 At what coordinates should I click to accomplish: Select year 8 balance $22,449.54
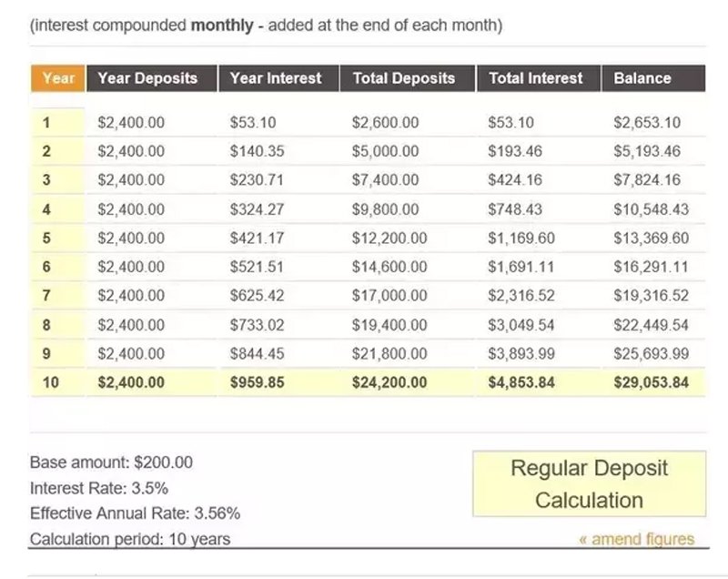click(651, 325)
